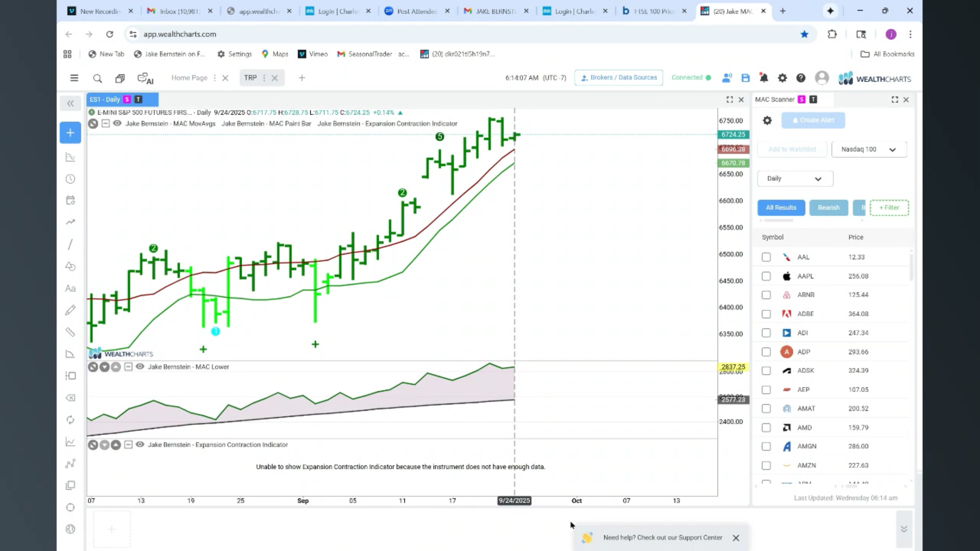Toggle visibility of MAC Lower indicator
The width and height of the screenshot is (980, 551).
140,367
